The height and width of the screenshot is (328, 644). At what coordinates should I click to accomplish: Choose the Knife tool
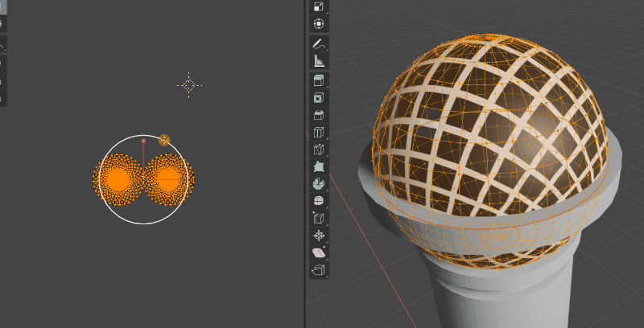click(x=319, y=150)
